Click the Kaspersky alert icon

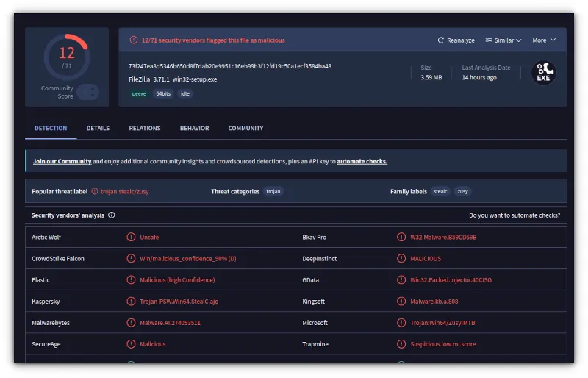point(131,302)
